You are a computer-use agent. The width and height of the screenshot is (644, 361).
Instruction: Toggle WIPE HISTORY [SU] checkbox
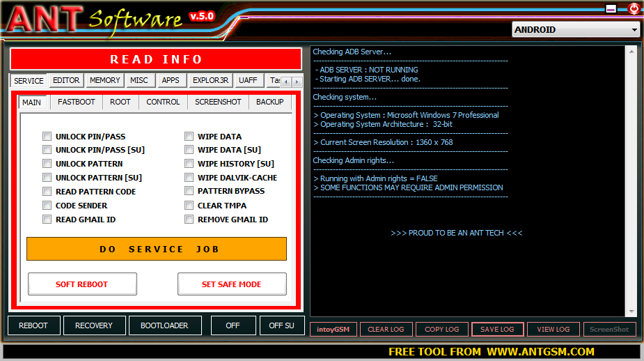(x=189, y=164)
